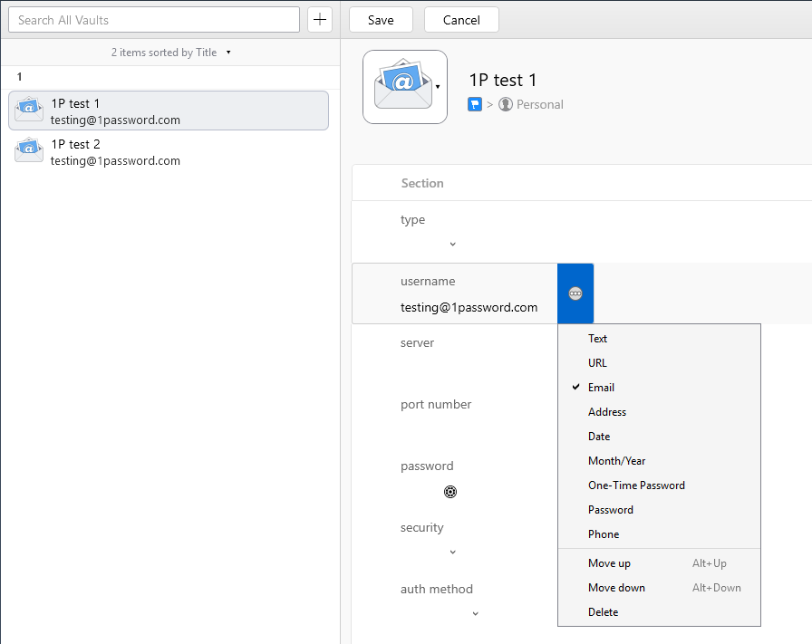Image resolution: width=812 pixels, height=644 pixels.
Task: Select the checked Email field type
Action: pos(659,388)
